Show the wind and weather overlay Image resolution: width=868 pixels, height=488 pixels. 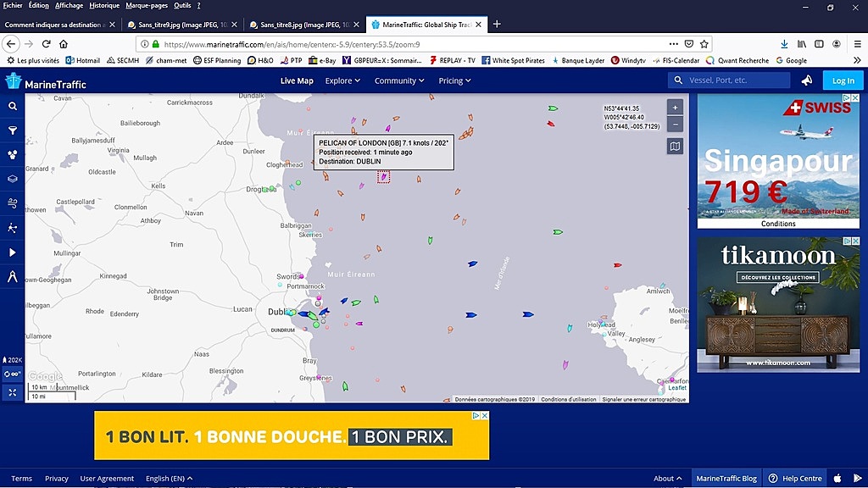click(x=12, y=203)
